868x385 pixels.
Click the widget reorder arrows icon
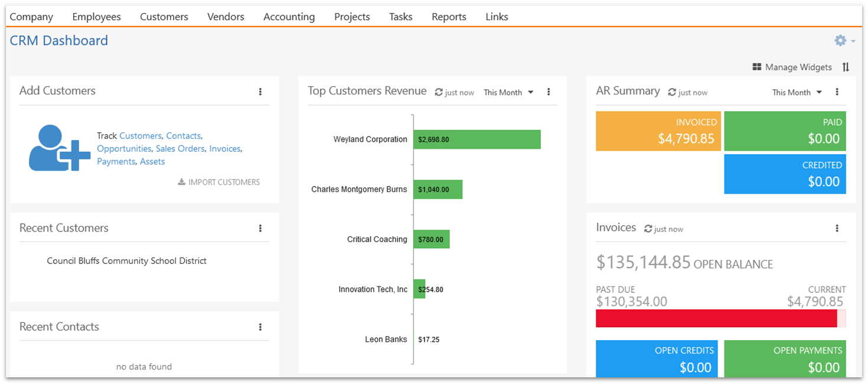click(x=846, y=67)
